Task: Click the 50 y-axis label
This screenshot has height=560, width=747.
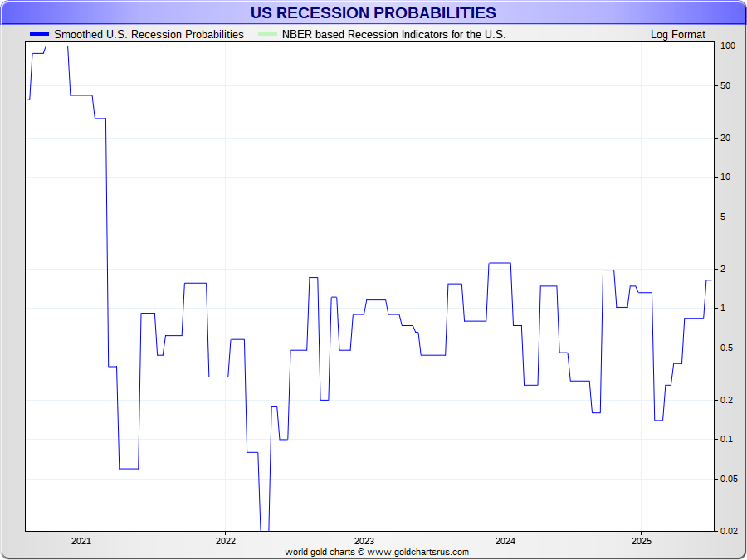Action: coord(725,85)
